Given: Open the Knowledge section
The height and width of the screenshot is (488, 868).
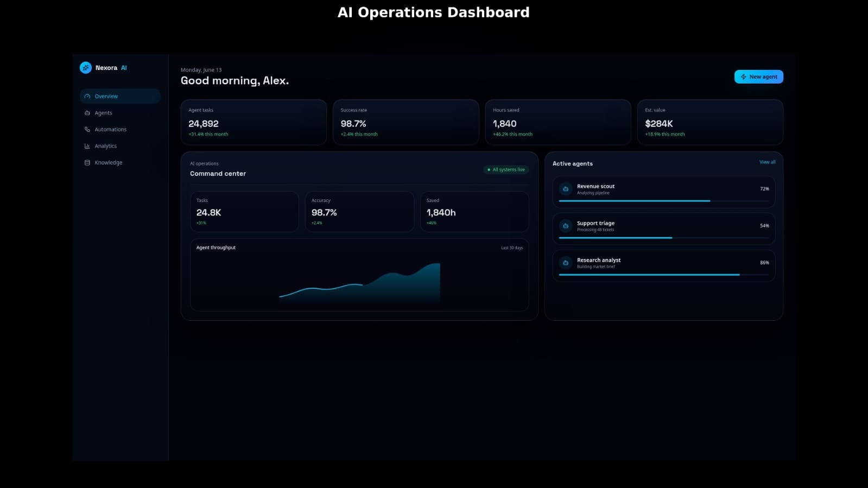Looking at the screenshot, I should tap(120, 163).
